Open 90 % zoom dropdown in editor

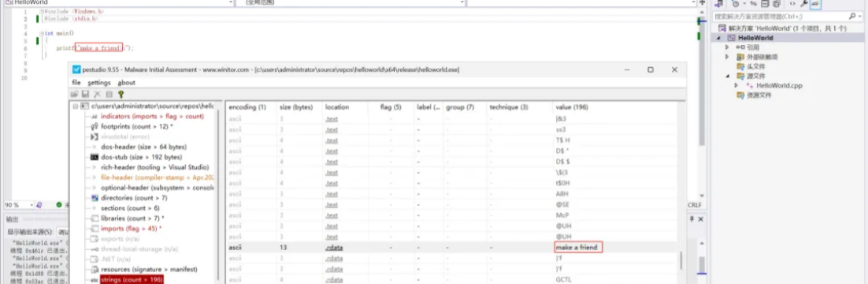[31, 205]
